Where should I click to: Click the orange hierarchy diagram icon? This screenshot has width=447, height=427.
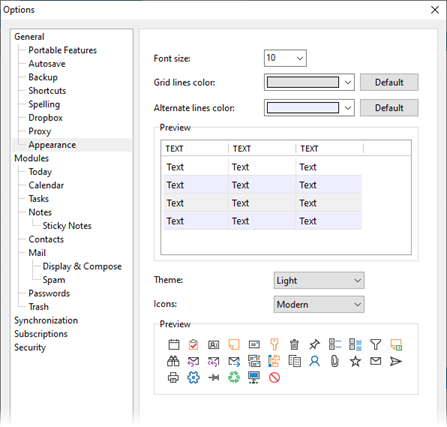click(274, 361)
